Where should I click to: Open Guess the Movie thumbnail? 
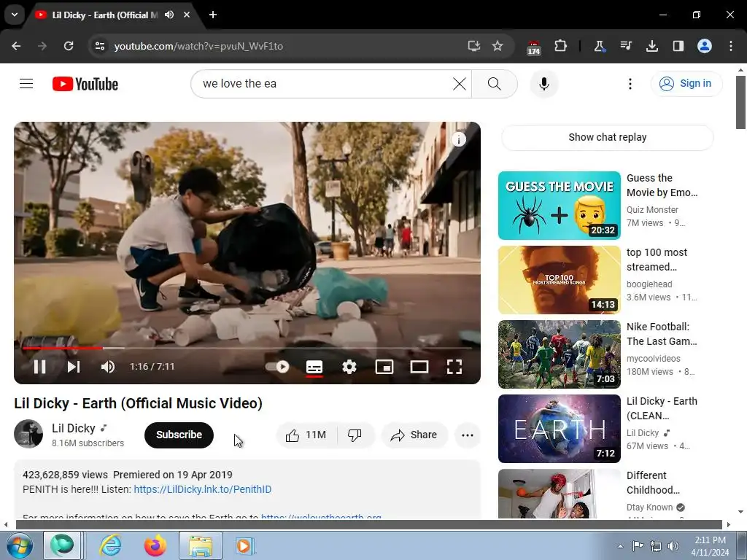[x=560, y=205]
